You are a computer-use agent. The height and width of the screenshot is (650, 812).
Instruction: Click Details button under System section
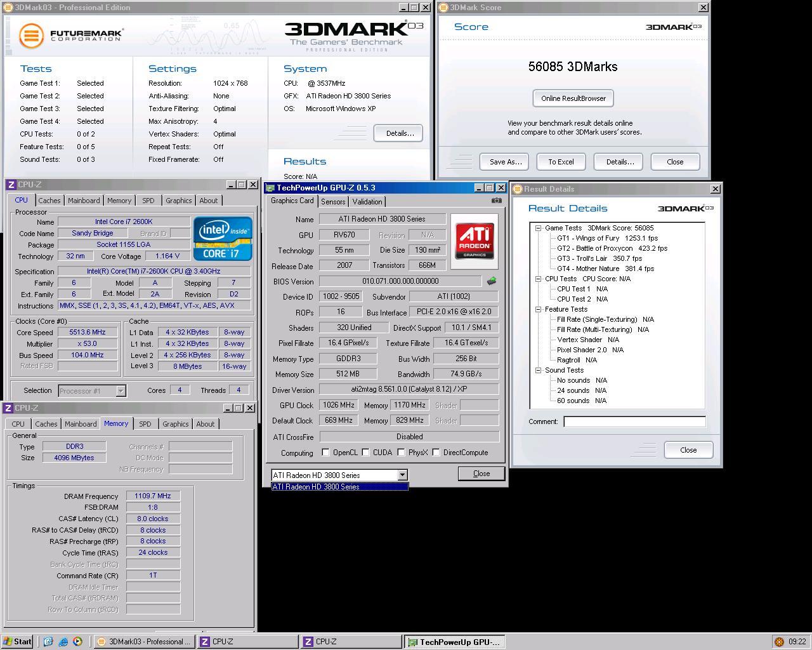click(x=398, y=133)
